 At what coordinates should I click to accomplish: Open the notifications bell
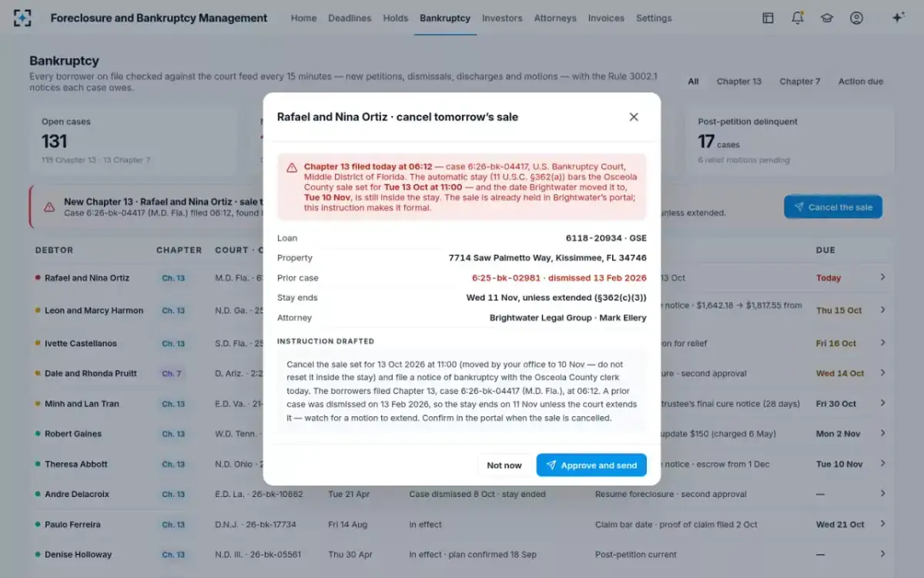tap(798, 18)
